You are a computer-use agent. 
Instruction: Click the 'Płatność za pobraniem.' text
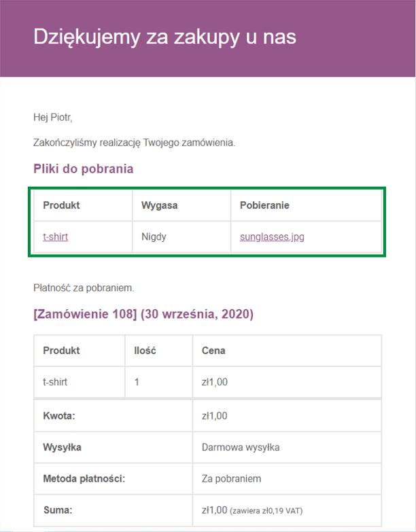(84, 288)
